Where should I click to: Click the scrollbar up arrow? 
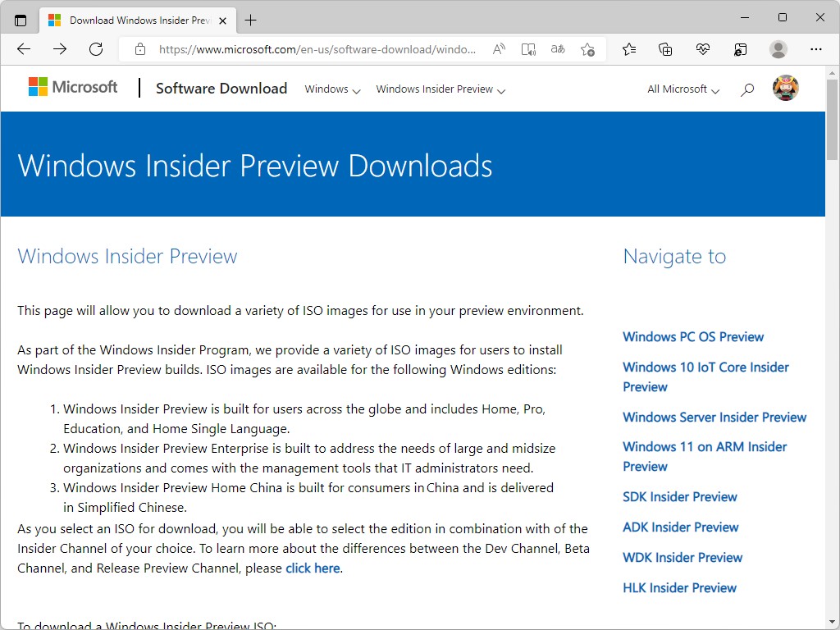[832, 72]
